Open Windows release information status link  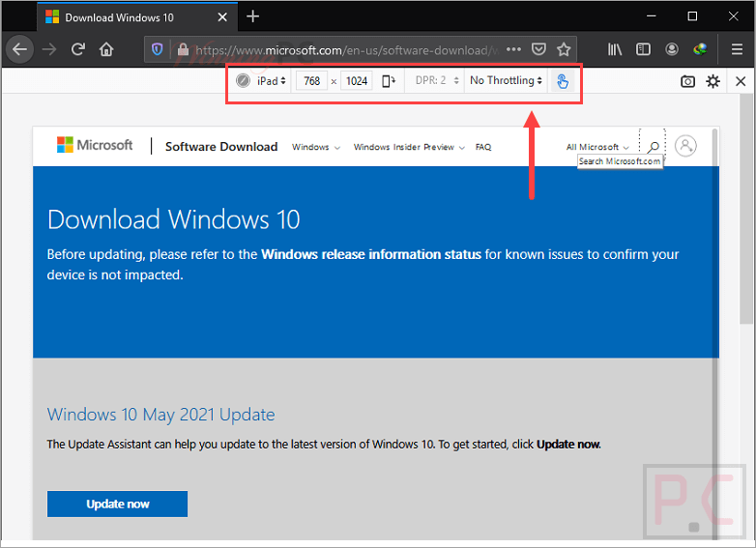click(x=371, y=254)
